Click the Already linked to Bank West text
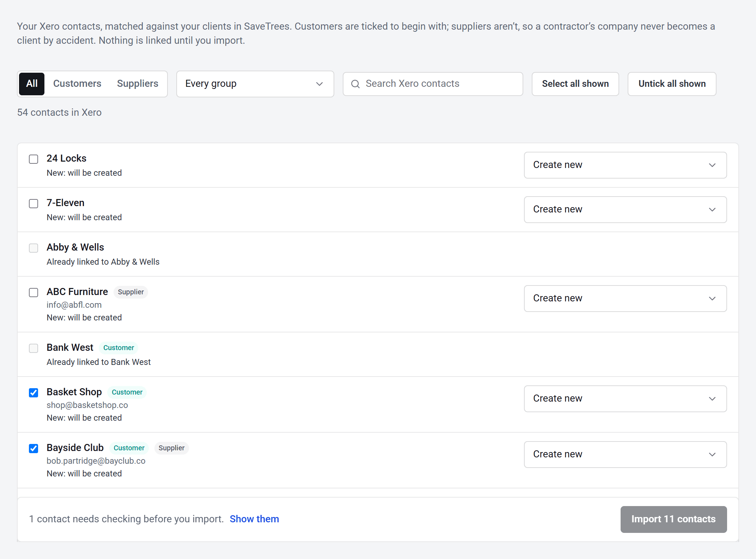 click(x=99, y=362)
